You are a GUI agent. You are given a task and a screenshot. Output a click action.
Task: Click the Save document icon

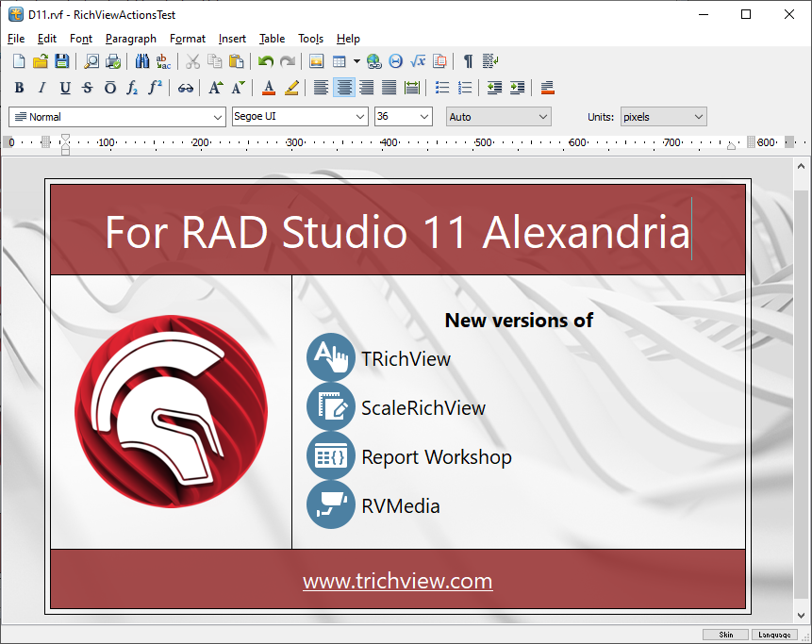(62, 62)
